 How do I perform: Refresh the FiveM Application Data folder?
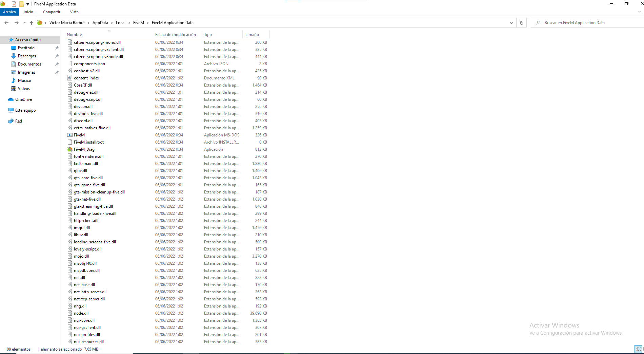coord(522,23)
